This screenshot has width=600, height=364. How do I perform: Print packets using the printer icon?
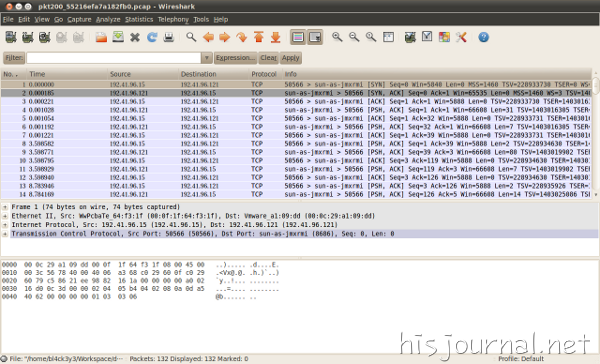click(x=169, y=37)
